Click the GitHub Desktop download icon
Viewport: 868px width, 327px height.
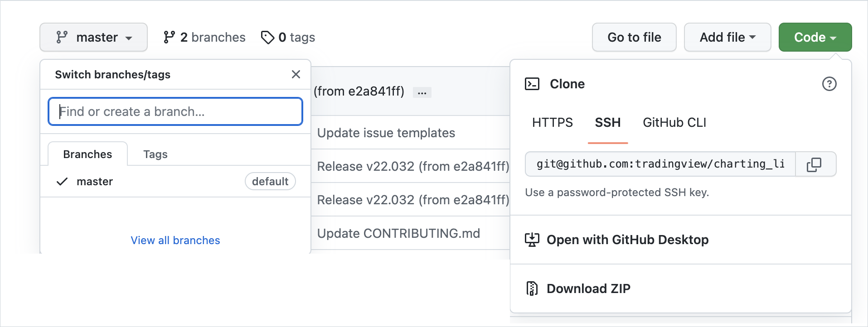[x=532, y=240]
